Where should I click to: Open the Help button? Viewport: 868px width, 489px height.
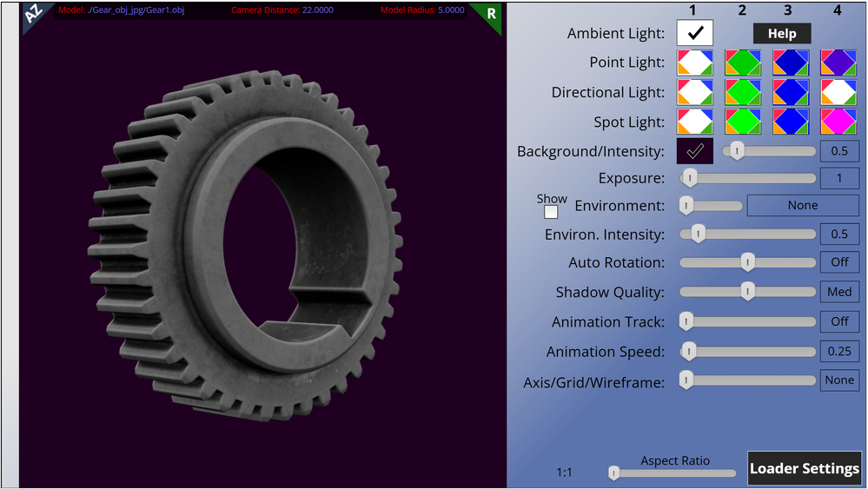click(x=782, y=33)
